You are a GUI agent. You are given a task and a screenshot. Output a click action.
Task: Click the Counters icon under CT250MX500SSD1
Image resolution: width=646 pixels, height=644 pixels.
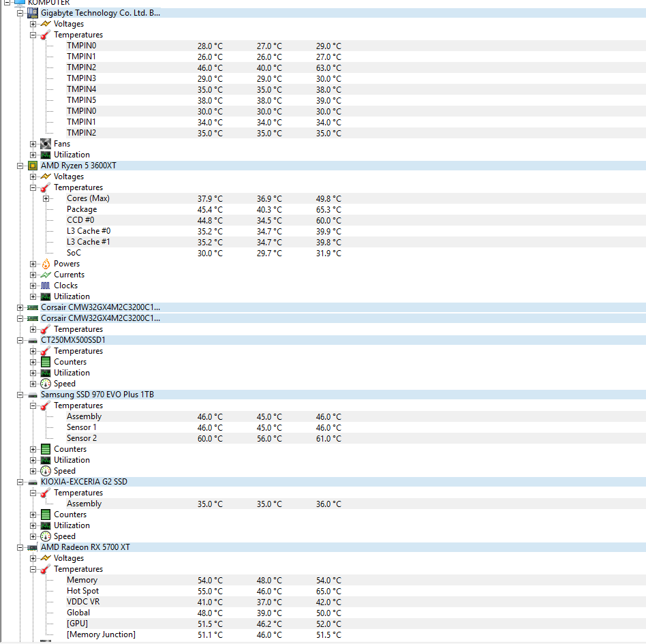click(x=46, y=362)
